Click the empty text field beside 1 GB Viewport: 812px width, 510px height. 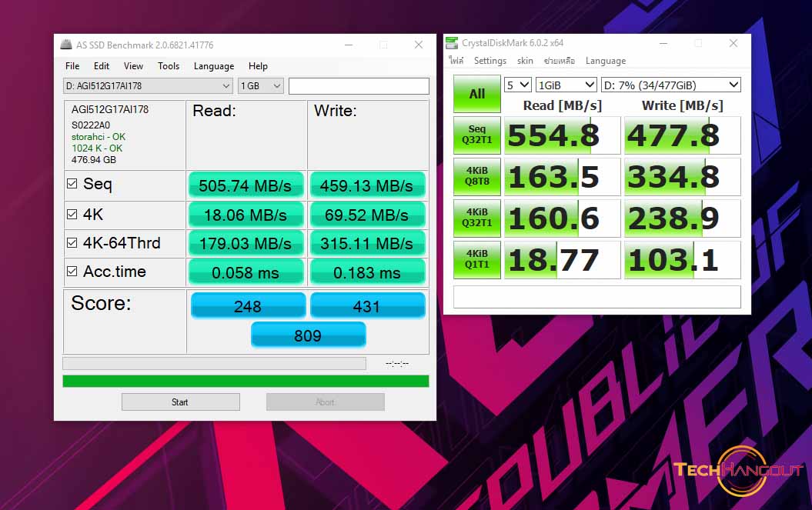click(359, 86)
